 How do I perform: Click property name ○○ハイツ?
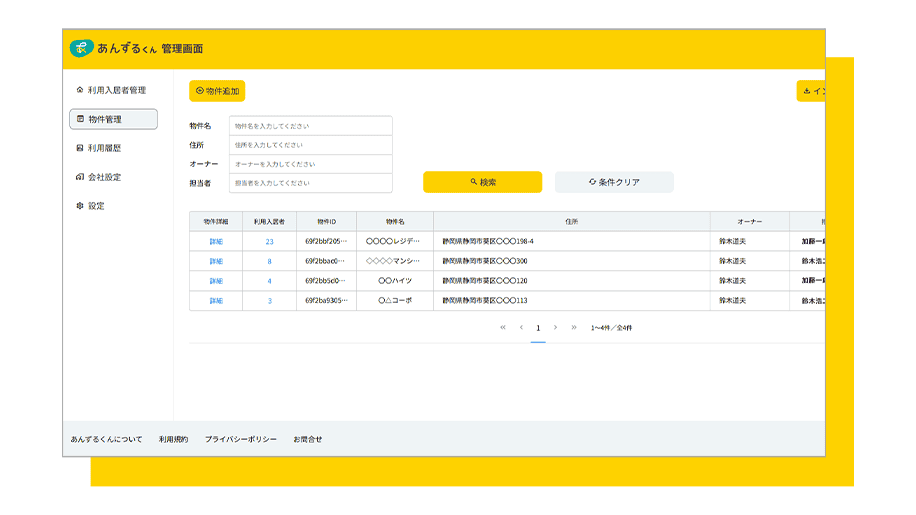tap(395, 281)
